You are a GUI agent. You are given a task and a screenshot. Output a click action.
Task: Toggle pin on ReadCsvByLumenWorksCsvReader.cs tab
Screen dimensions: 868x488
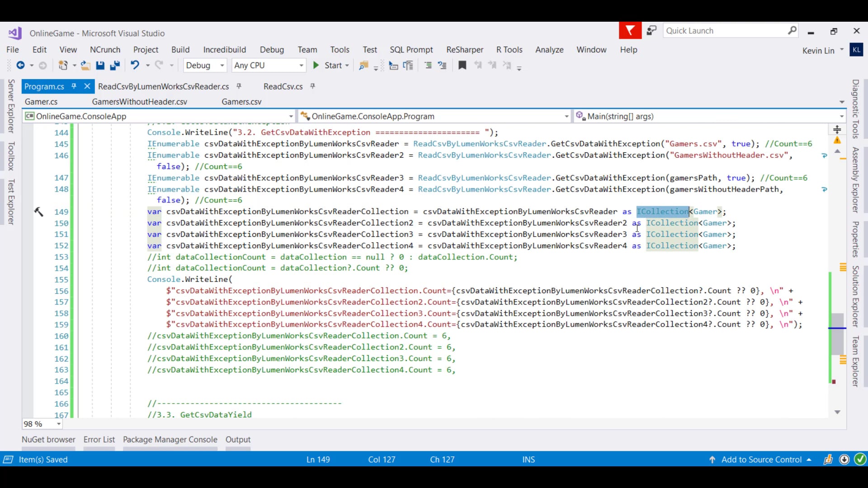(239, 86)
